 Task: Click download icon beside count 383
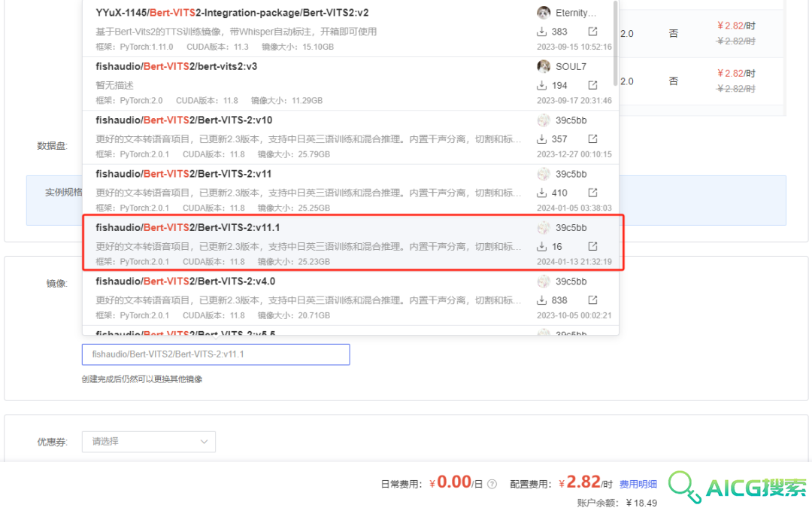pyautogui.click(x=541, y=32)
